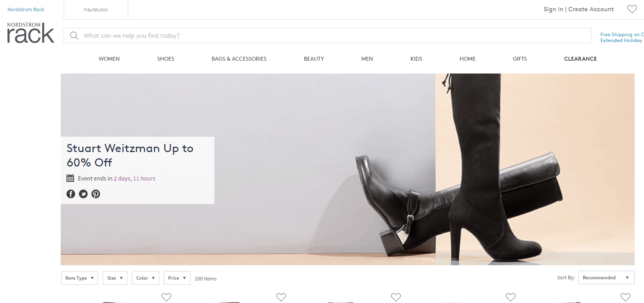Open the MEN menu
The width and height of the screenshot is (644, 303).
coord(367,59)
